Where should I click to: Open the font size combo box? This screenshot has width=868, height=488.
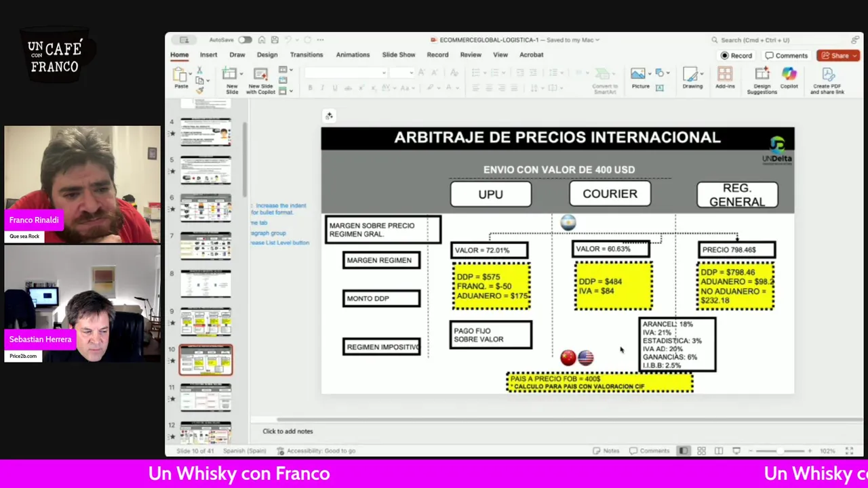point(401,73)
